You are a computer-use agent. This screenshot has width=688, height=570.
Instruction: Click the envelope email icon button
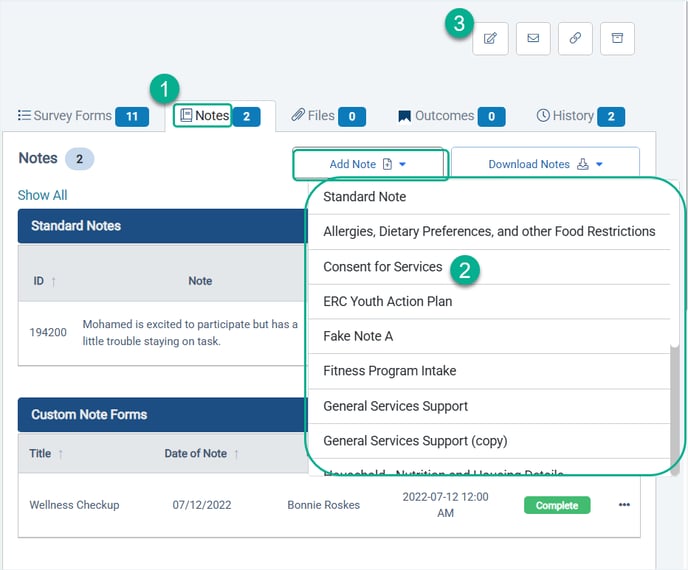pyautogui.click(x=533, y=38)
